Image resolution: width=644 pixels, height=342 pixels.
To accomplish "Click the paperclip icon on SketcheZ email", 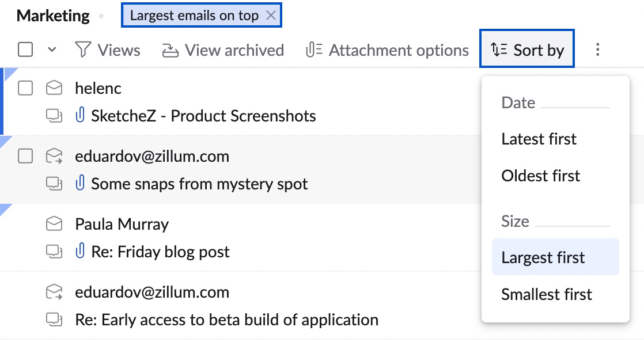I will pos(80,116).
